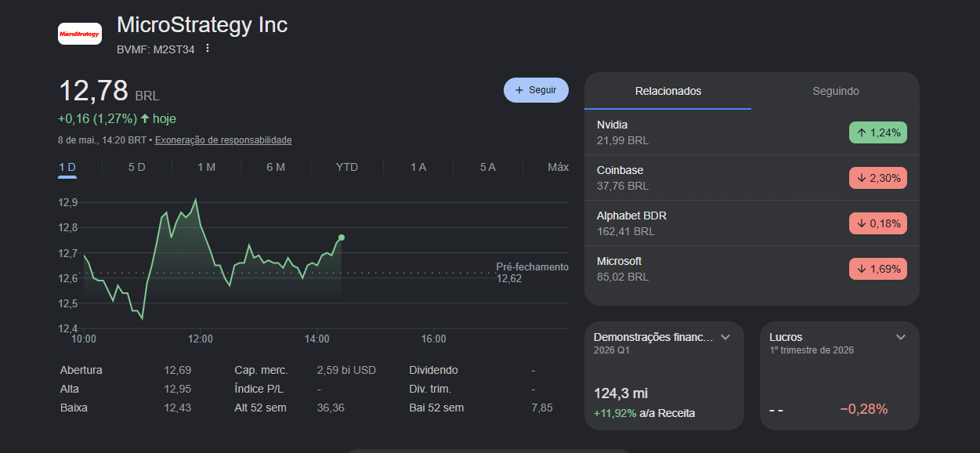Click the current price dot on chart
The image size is (980, 453).
[342, 237]
